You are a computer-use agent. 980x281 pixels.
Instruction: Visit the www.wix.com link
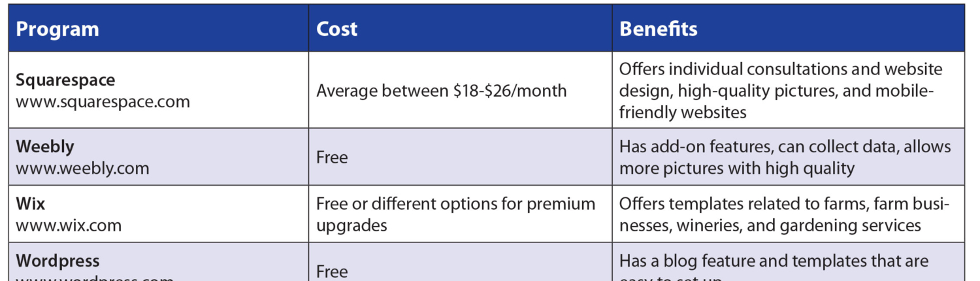click(69, 225)
